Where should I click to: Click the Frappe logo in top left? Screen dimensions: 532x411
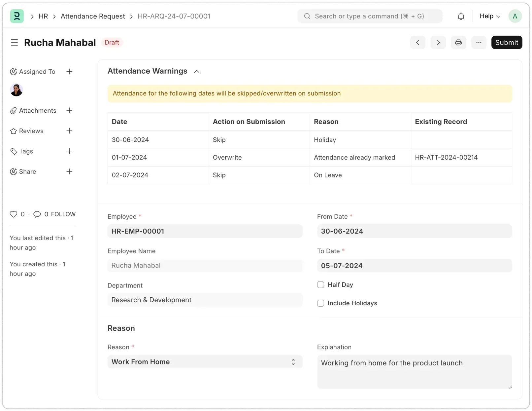(17, 16)
